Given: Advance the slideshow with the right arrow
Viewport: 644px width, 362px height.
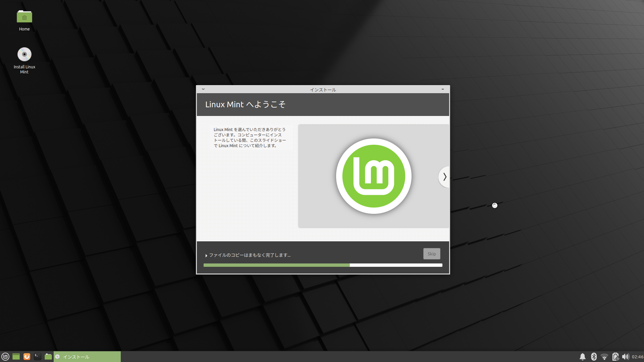Looking at the screenshot, I should tap(444, 177).
